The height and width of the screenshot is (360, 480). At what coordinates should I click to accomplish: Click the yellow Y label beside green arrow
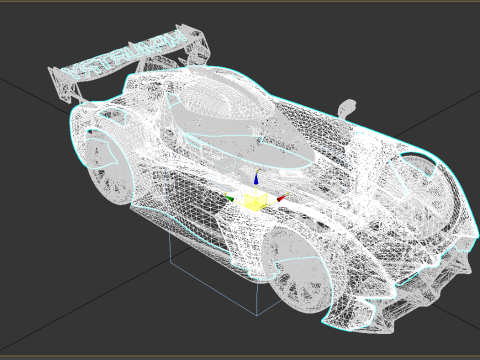pos(225,193)
